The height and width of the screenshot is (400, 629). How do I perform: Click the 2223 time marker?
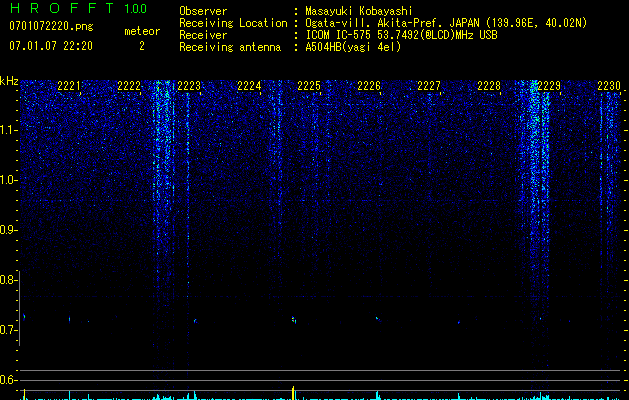pyautogui.click(x=189, y=85)
